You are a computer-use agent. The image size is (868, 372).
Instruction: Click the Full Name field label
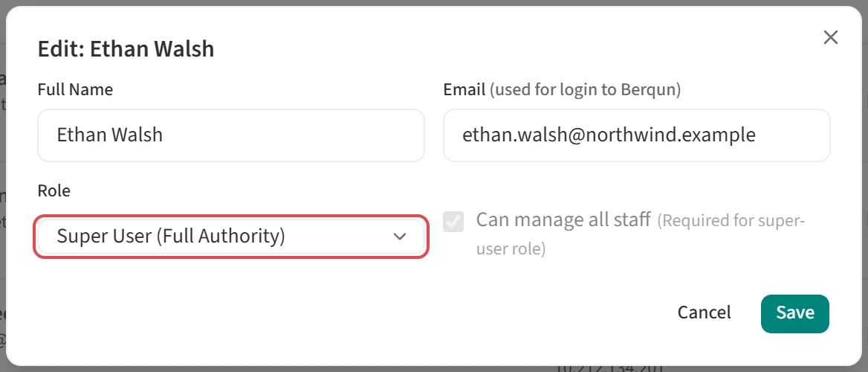pyautogui.click(x=75, y=89)
